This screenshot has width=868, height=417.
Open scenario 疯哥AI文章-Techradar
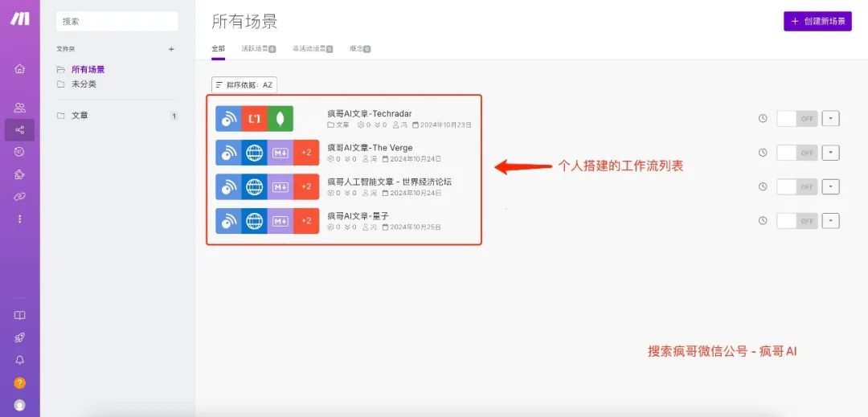(x=369, y=113)
